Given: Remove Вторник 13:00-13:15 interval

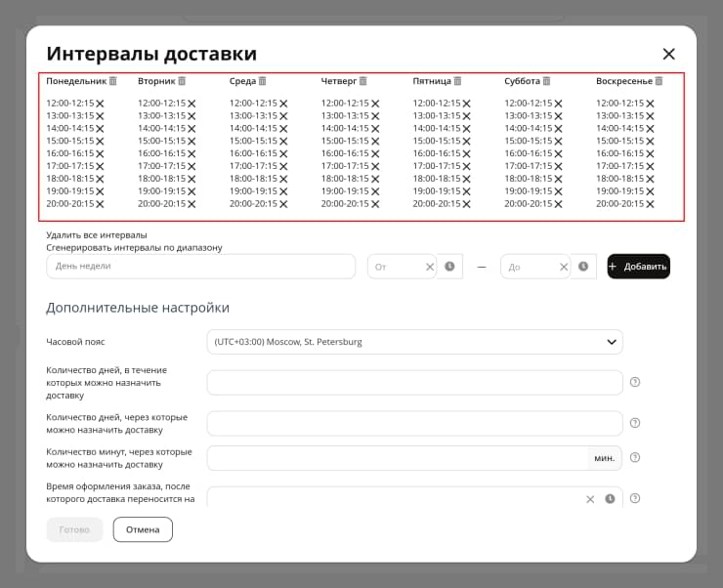Looking at the screenshot, I should point(191,116).
